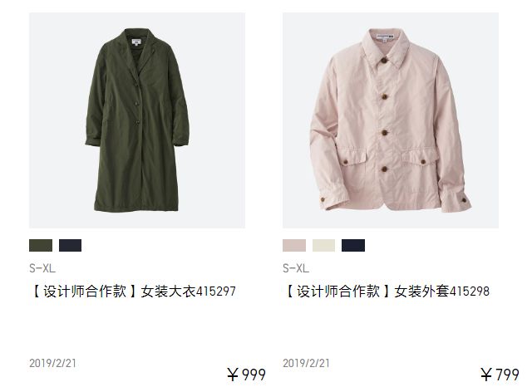Open the pink jacket product image
The image size is (532, 392).
[x=391, y=120]
